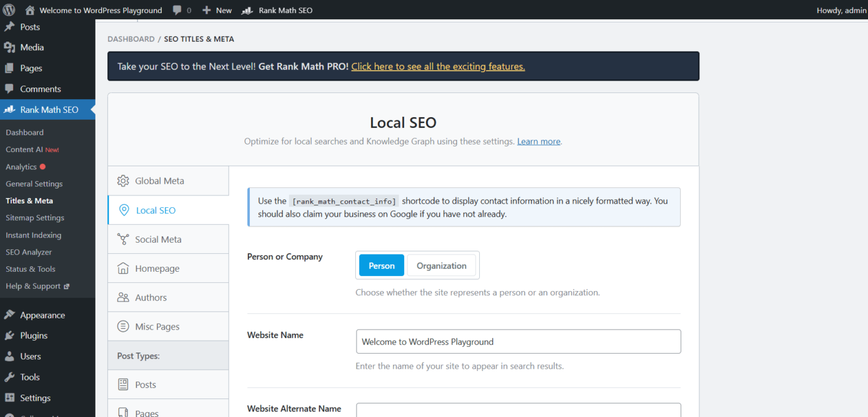Click the Appearance brush icon
Image resolution: width=868 pixels, height=417 pixels.
[x=9, y=315]
